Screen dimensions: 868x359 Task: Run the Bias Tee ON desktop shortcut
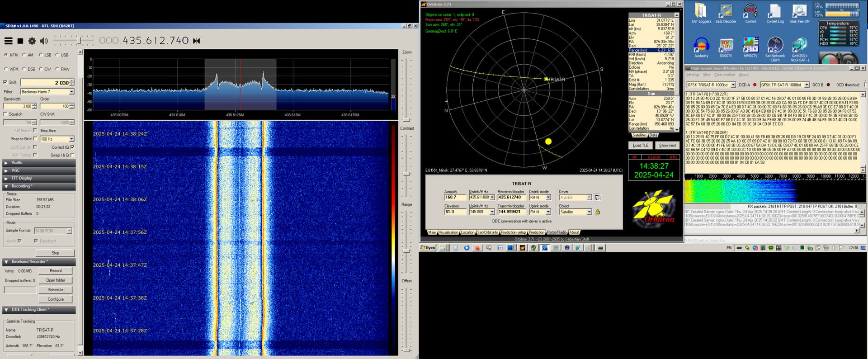coord(799,13)
